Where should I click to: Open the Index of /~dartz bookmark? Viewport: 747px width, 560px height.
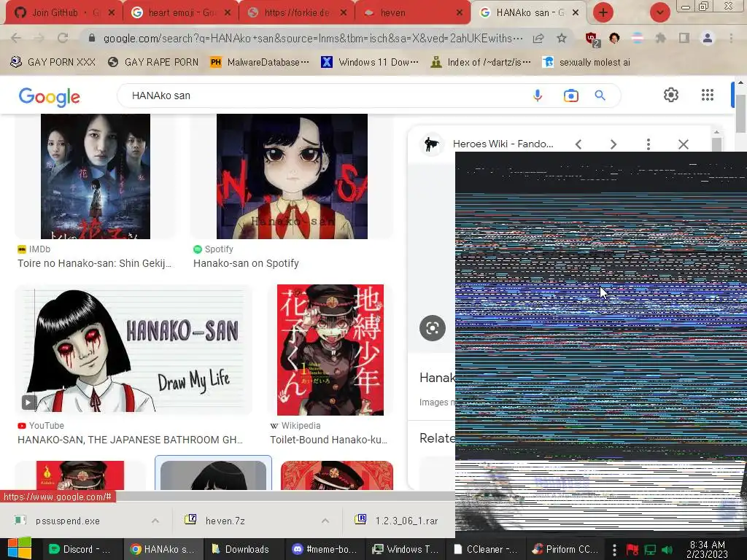click(x=480, y=63)
